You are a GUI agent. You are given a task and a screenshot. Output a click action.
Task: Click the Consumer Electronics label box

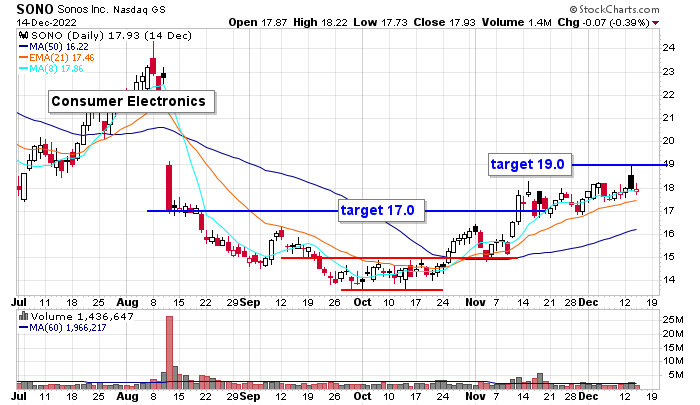(131, 101)
